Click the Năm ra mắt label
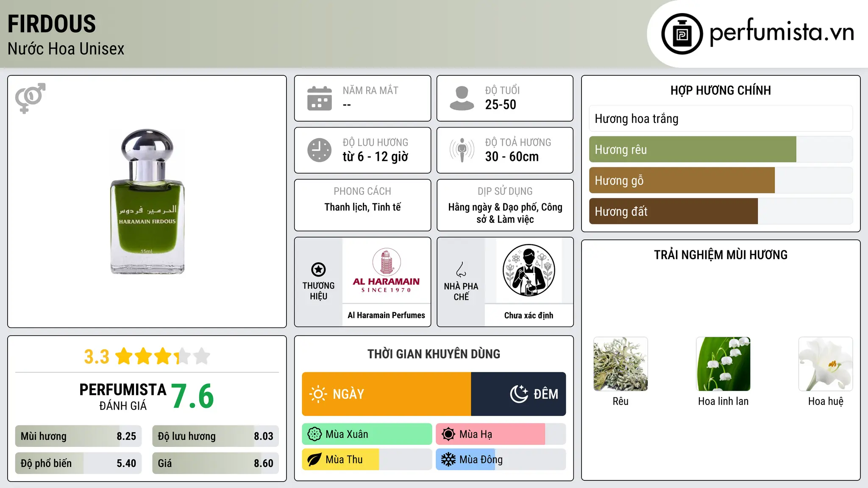Image resolution: width=868 pixels, height=488 pixels. pyautogui.click(x=370, y=90)
